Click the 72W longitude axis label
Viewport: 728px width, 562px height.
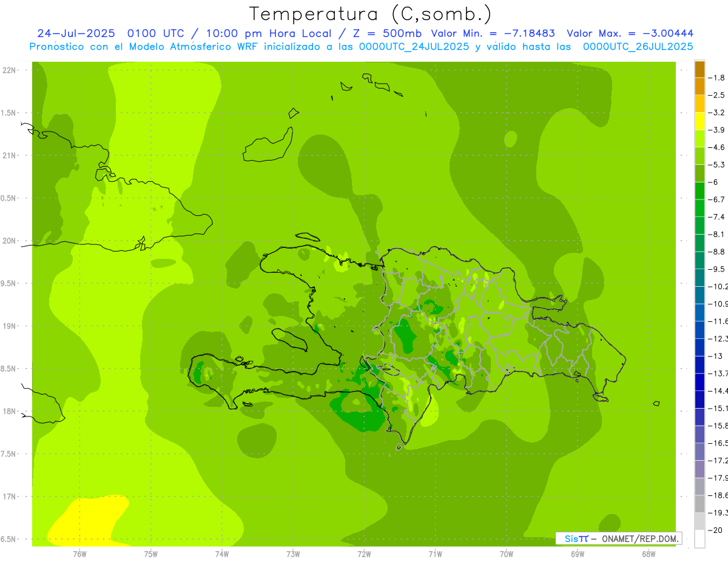tap(364, 554)
